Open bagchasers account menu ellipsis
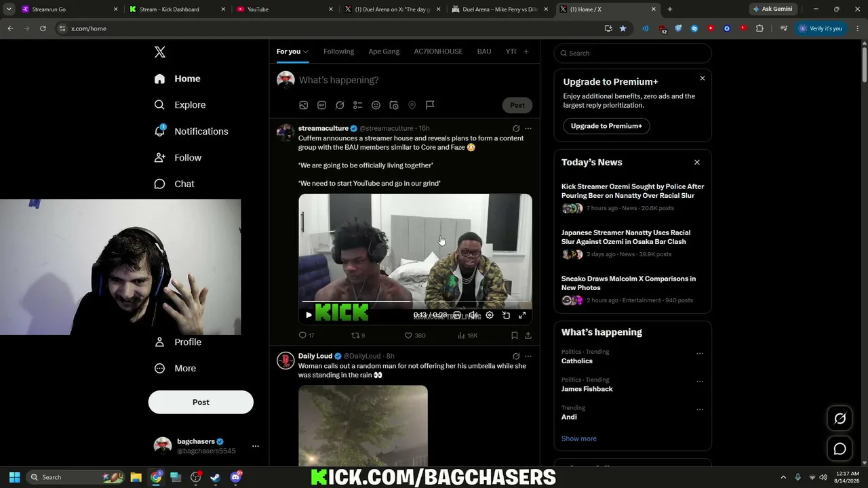Viewport: 868px width, 488px height. [x=255, y=446]
